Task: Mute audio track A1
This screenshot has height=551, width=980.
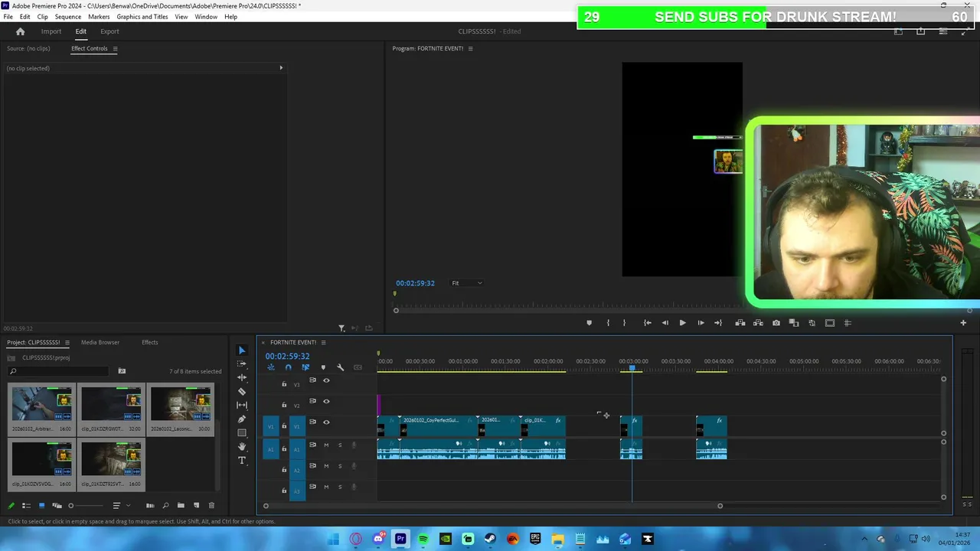Action: (x=326, y=445)
